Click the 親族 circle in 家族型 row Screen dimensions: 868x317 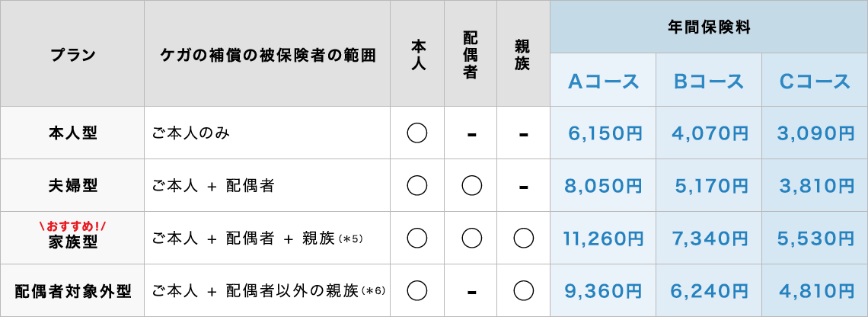coord(524,239)
